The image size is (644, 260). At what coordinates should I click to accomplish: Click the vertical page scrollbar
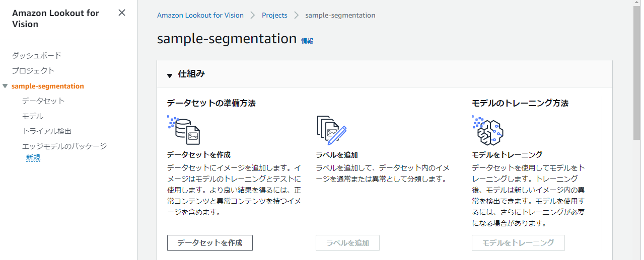coord(637,73)
